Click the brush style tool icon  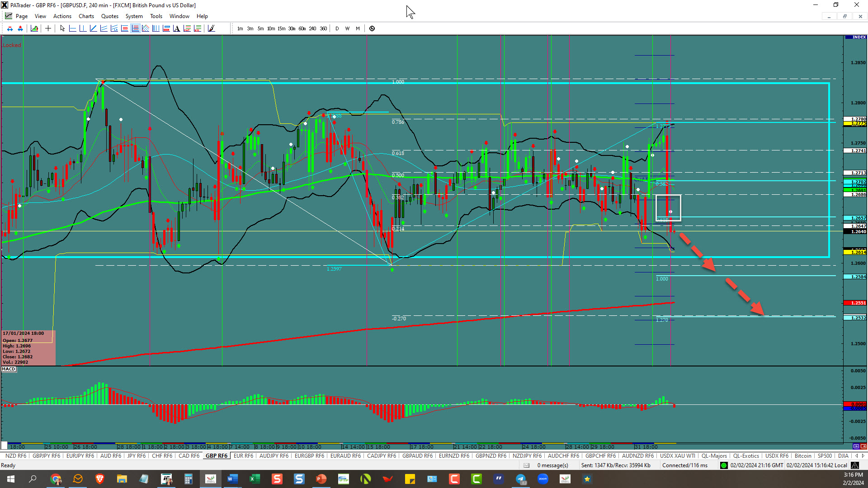pyautogui.click(x=211, y=28)
